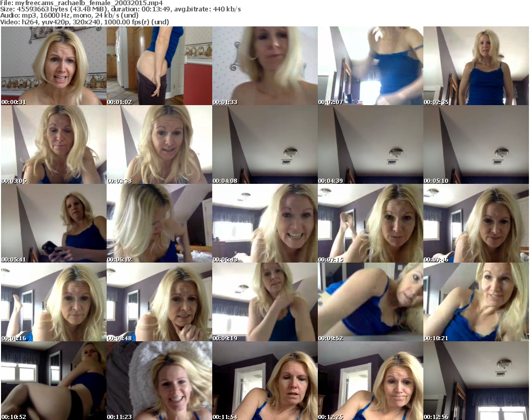Click the 'Audio: mp3, 16000 Hz' line
The height and width of the screenshot is (420, 530).
(69, 16)
